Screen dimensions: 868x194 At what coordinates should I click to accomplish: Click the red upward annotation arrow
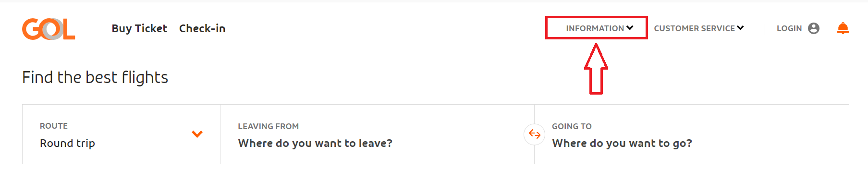coord(596,69)
